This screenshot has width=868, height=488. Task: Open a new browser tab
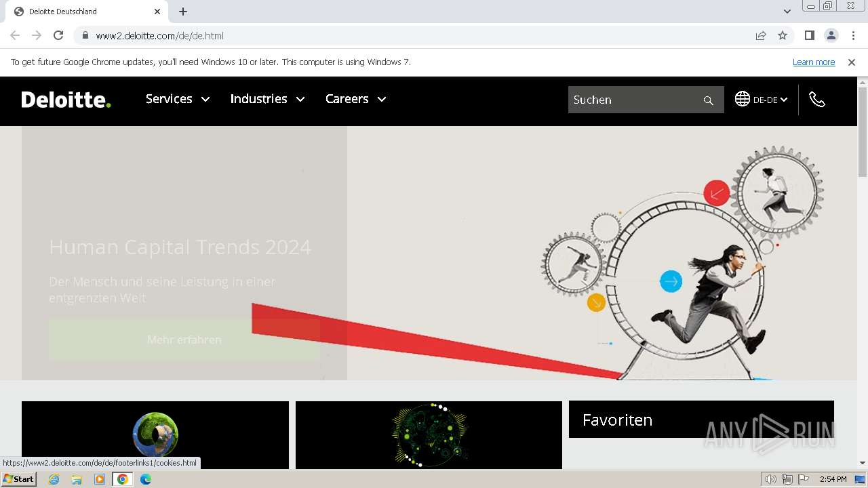click(183, 12)
